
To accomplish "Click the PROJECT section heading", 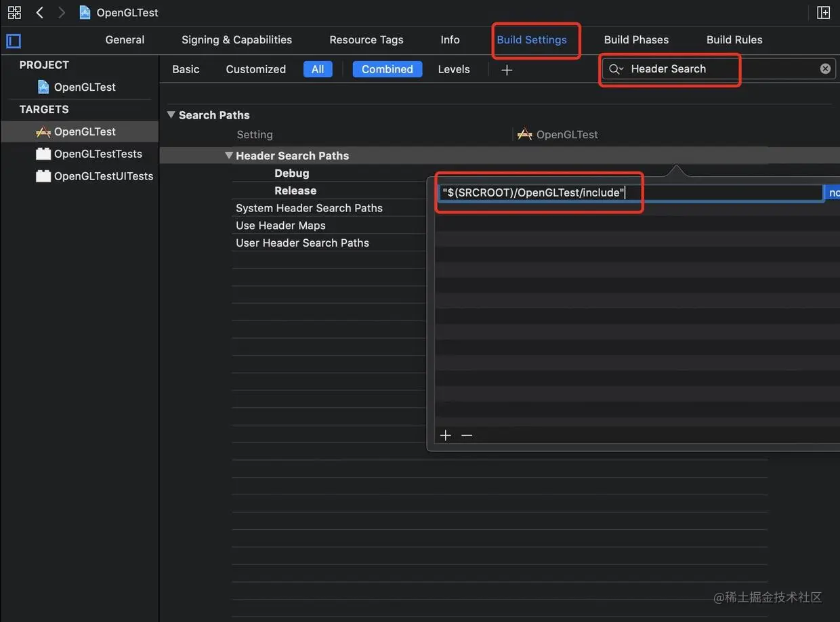I will click(x=44, y=65).
